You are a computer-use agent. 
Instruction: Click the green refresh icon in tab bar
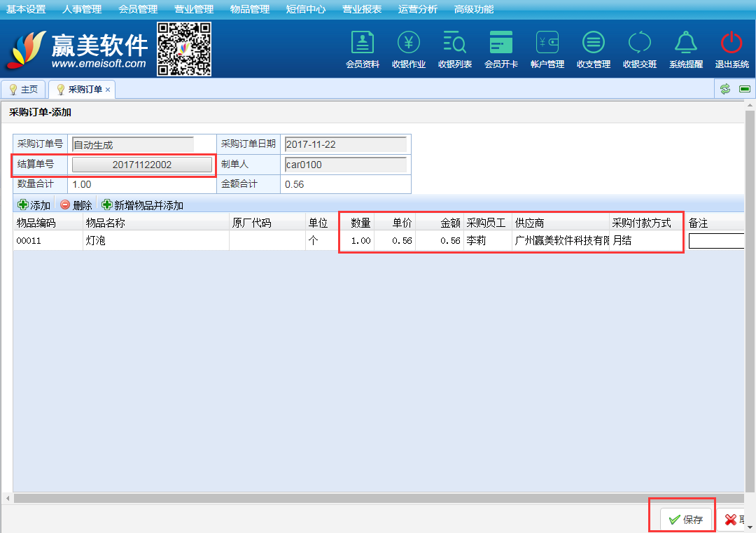725,89
